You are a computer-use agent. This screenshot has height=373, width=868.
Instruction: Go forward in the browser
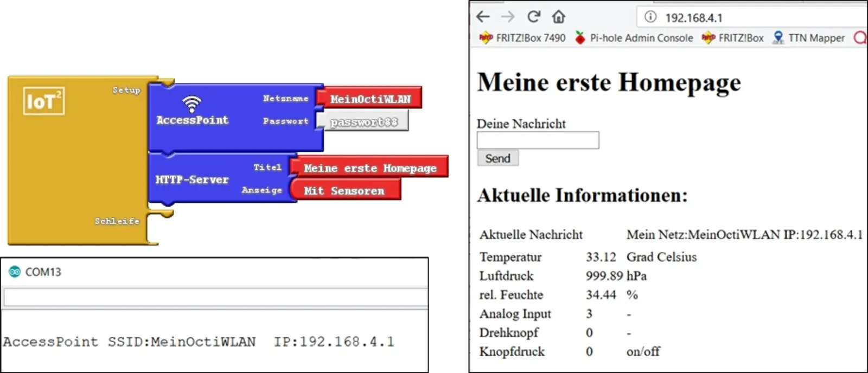coord(508,17)
